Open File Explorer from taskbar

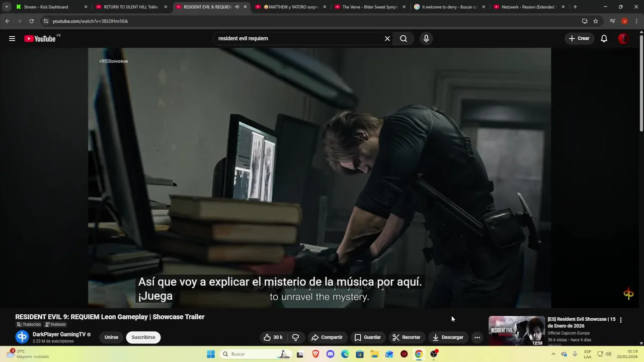click(x=374, y=354)
